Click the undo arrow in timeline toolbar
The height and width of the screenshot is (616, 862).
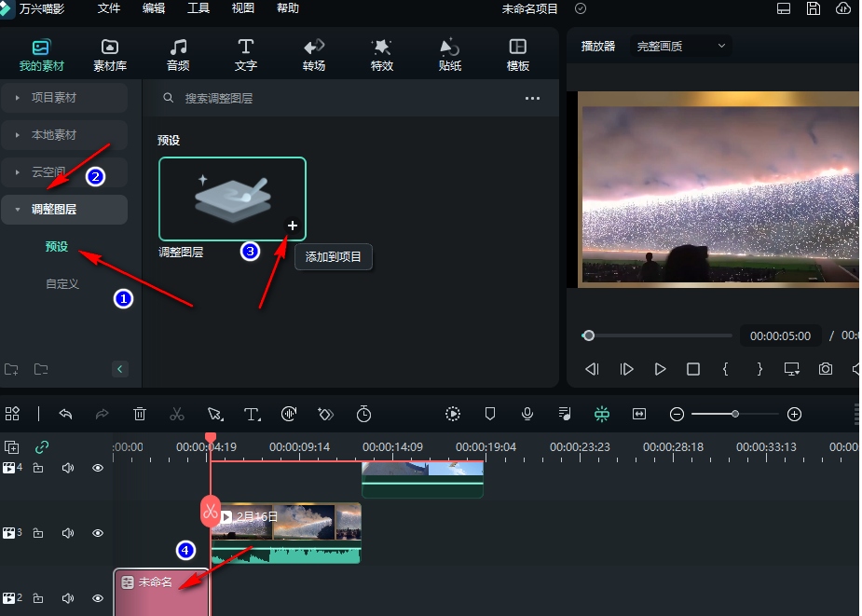click(x=65, y=414)
